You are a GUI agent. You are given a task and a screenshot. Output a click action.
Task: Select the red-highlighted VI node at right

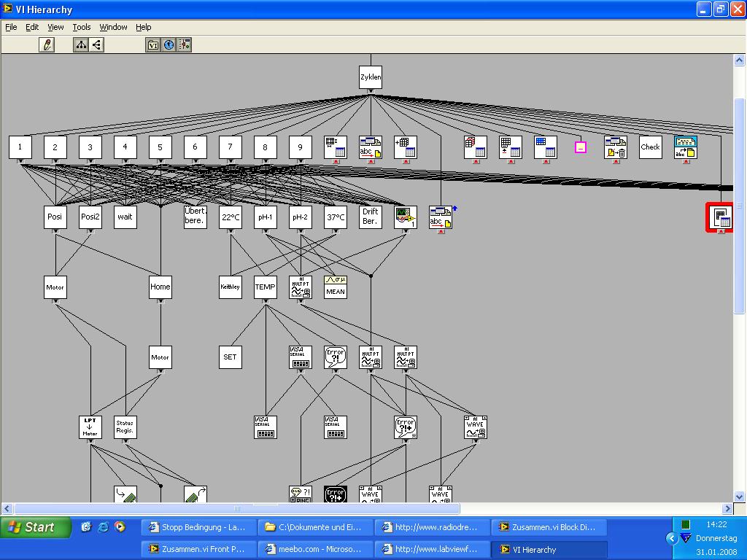pos(720,217)
